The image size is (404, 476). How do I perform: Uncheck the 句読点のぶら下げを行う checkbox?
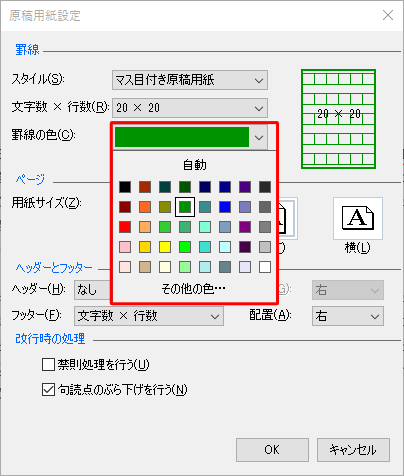click(x=48, y=389)
